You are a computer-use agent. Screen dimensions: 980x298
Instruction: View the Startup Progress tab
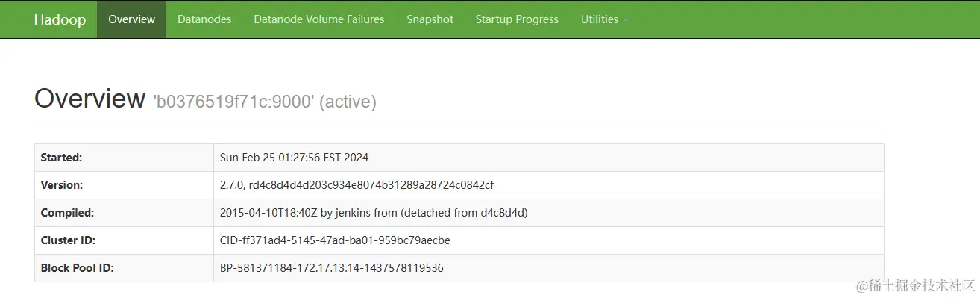(517, 19)
